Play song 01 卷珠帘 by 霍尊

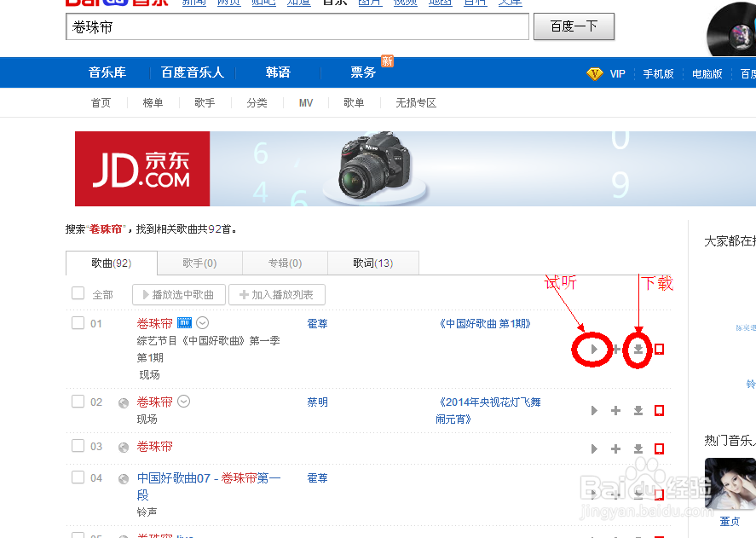point(594,349)
